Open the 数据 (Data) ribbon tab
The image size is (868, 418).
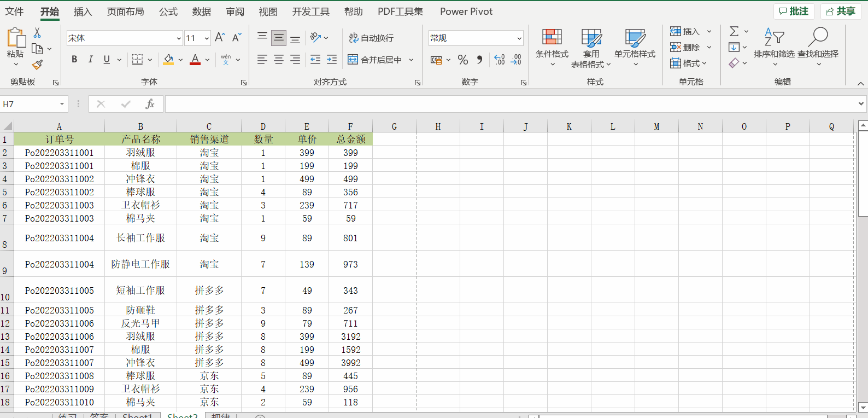(x=201, y=11)
